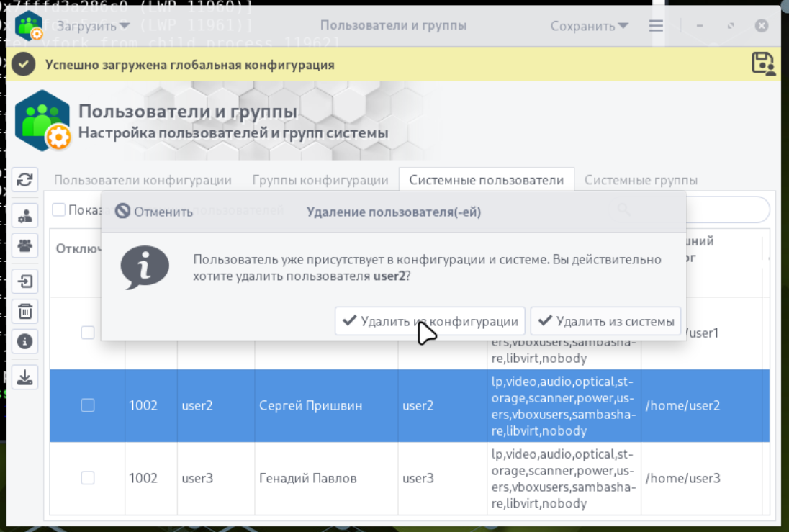
Task: Click the checkmark icon in success banner
Action: [23, 64]
